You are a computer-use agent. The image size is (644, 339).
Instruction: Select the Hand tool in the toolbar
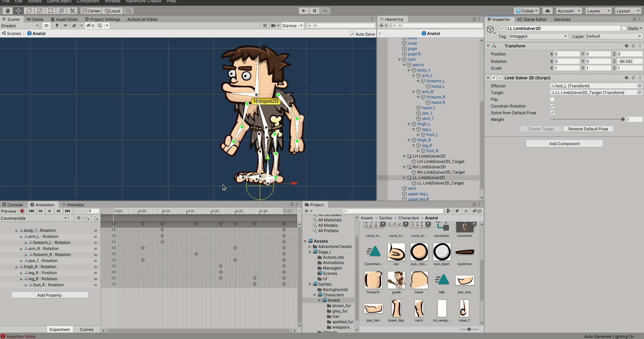click(x=7, y=11)
